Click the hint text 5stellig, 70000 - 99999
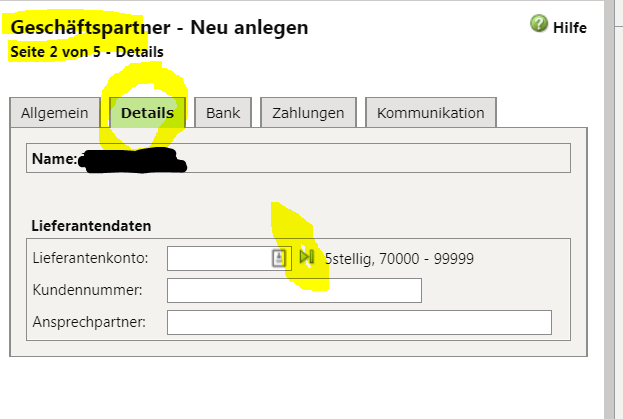 [399, 259]
